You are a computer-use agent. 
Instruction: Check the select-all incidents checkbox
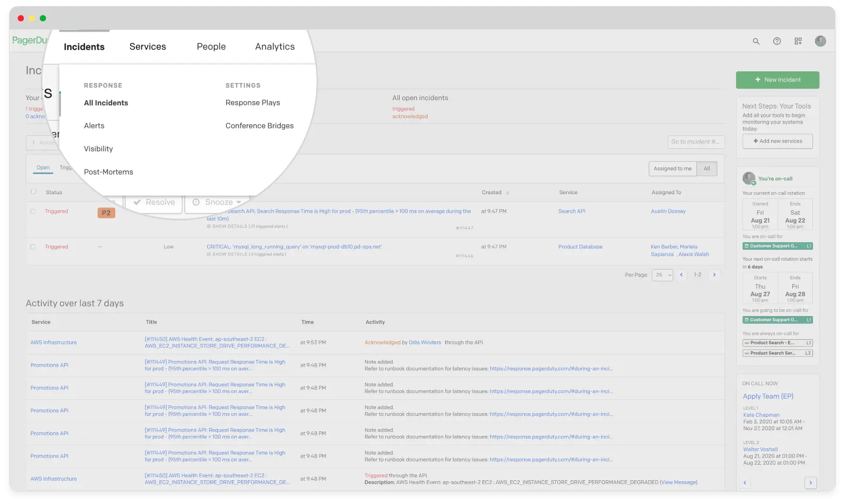(34, 192)
